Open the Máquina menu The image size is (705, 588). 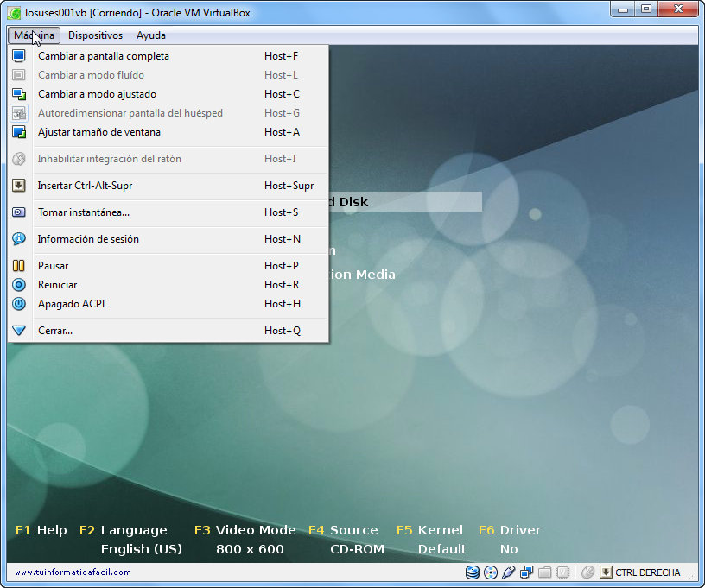click(x=34, y=35)
